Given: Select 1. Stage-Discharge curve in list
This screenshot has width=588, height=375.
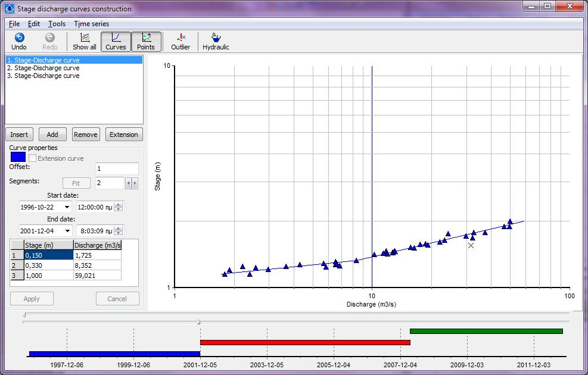Looking at the screenshot, I should click(74, 60).
